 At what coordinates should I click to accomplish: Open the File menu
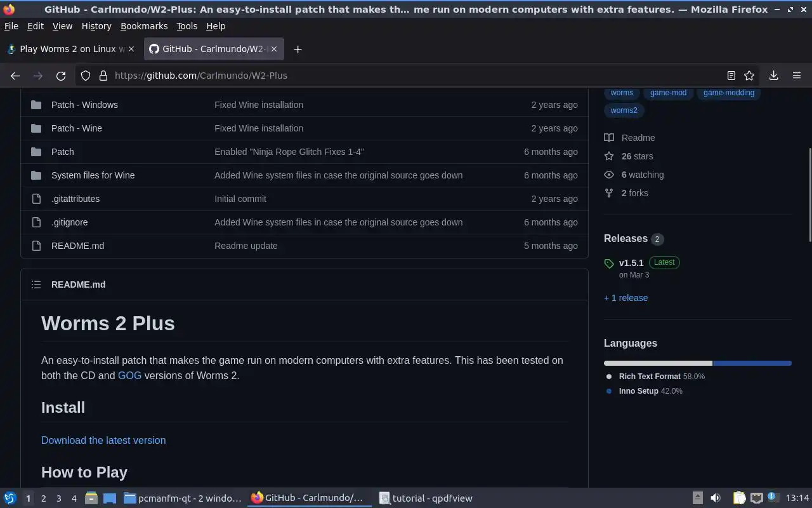[11, 26]
